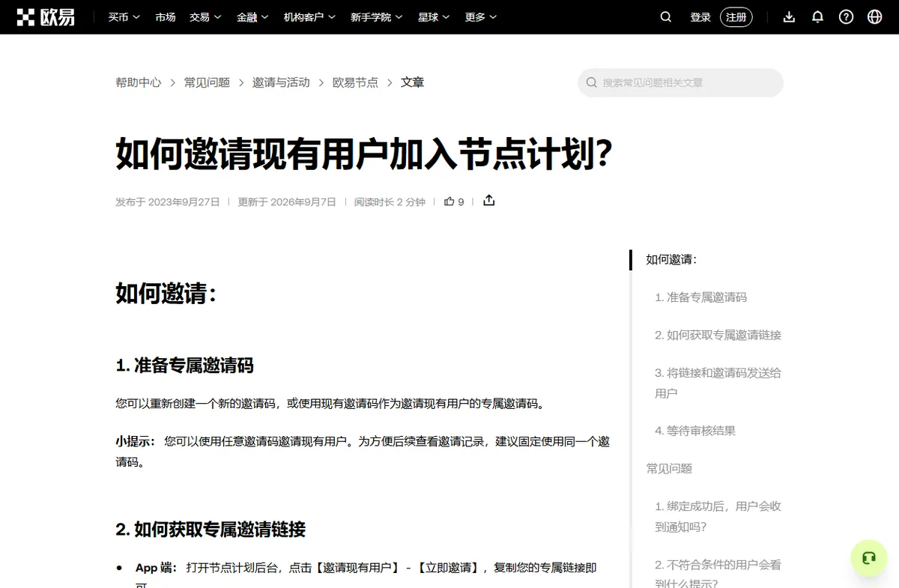The height and width of the screenshot is (588, 899).
Task: Jump to 4. 等待审核结果 in sidebar
Action: point(695,431)
